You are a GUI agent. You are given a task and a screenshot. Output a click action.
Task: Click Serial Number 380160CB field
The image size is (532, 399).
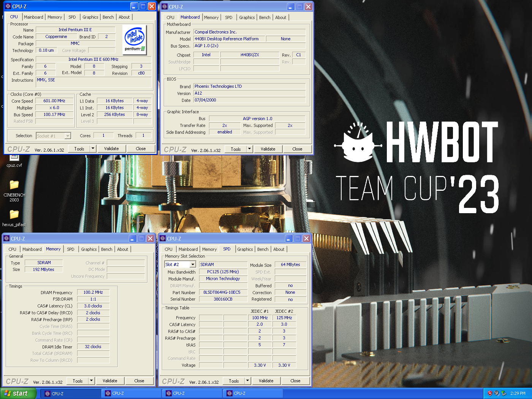(223, 299)
